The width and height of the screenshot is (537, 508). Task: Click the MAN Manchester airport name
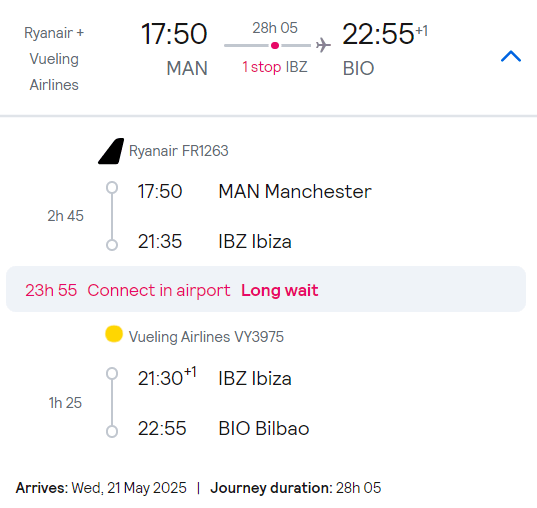(x=295, y=191)
